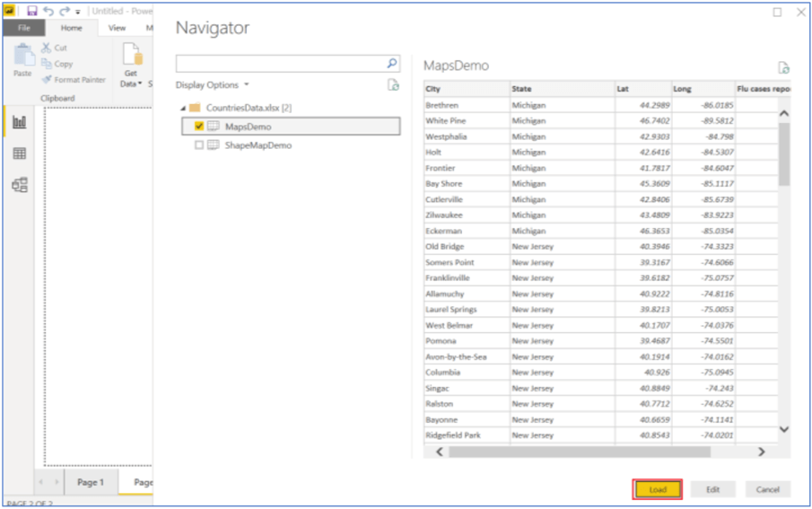Maximize the Navigator dialog window
The width and height of the screenshot is (812, 509).
(777, 12)
